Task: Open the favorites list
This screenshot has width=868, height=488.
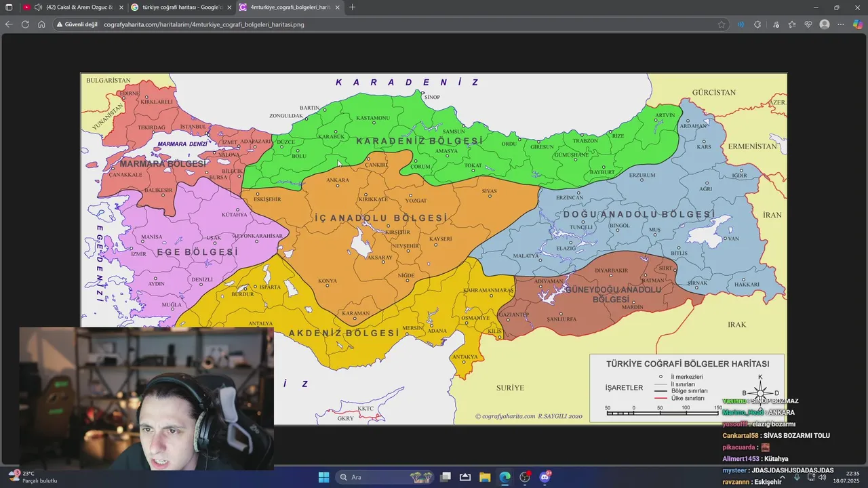Action: [x=792, y=24]
